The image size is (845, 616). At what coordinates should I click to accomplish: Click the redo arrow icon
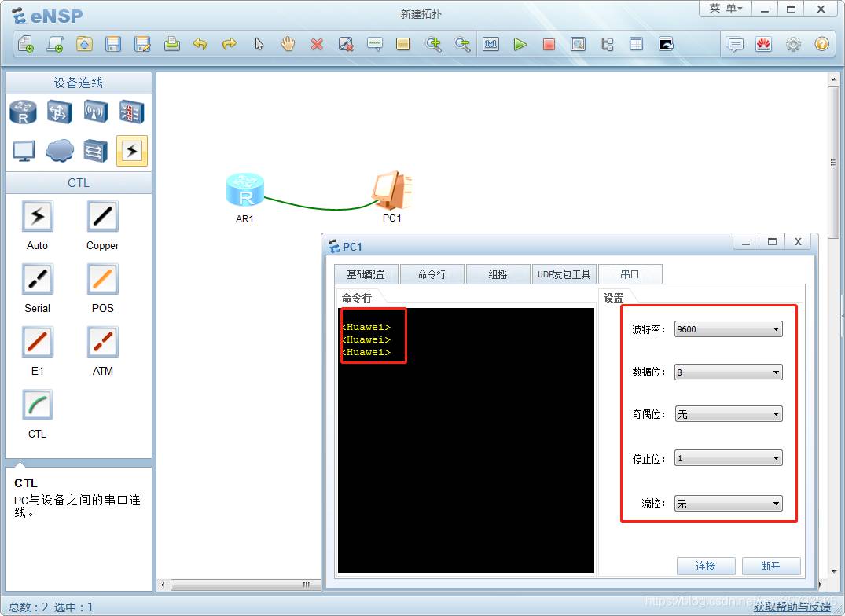(x=230, y=44)
